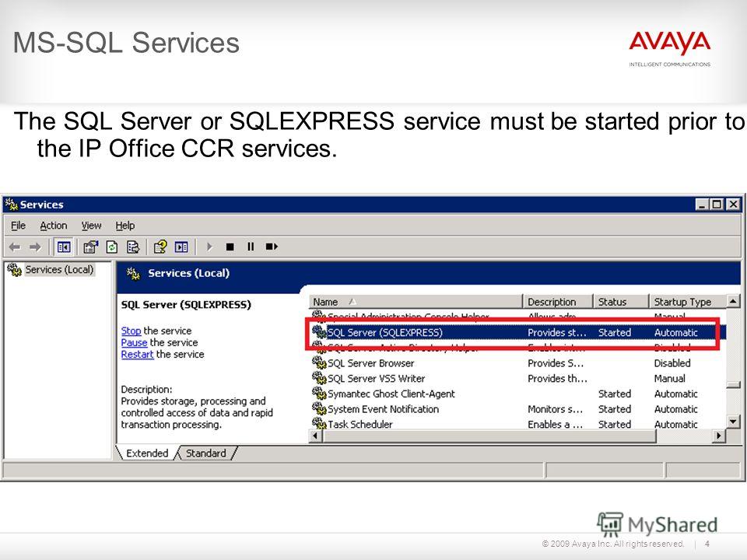Click the Stop the service link
The height and width of the screenshot is (560, 747).
[131, 331]
